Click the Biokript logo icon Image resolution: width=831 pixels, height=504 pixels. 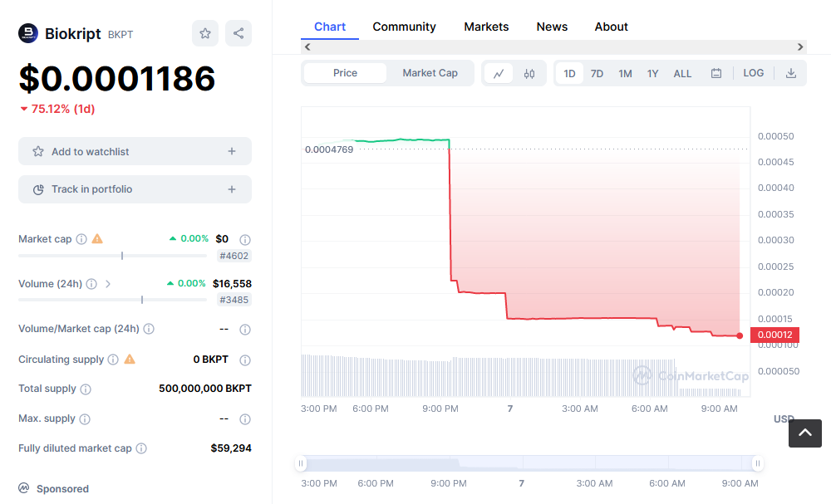tap(28, 33)
